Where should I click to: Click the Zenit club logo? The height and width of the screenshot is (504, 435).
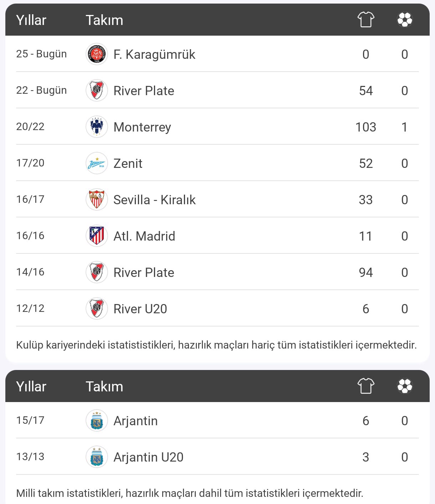pos(97,163)
